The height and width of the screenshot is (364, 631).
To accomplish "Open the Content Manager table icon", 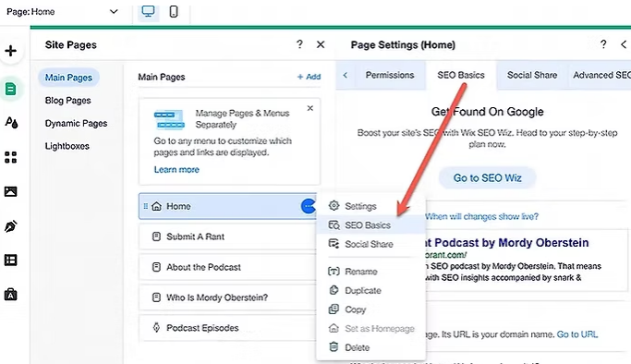I will [11, 261].
